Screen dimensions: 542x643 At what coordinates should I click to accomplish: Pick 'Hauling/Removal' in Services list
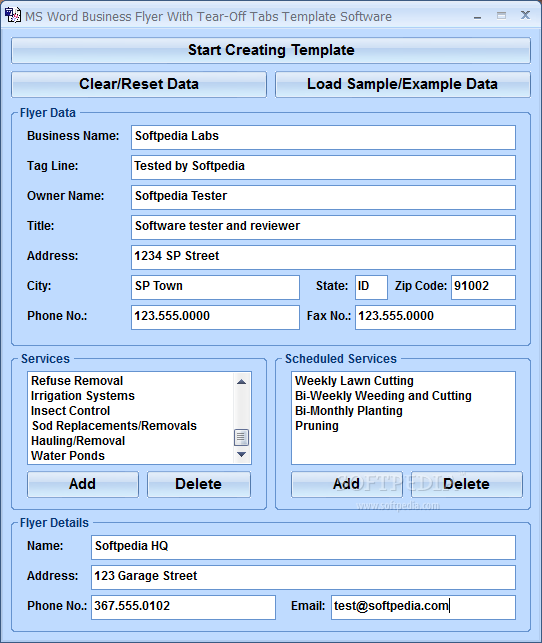click(78, 441)
